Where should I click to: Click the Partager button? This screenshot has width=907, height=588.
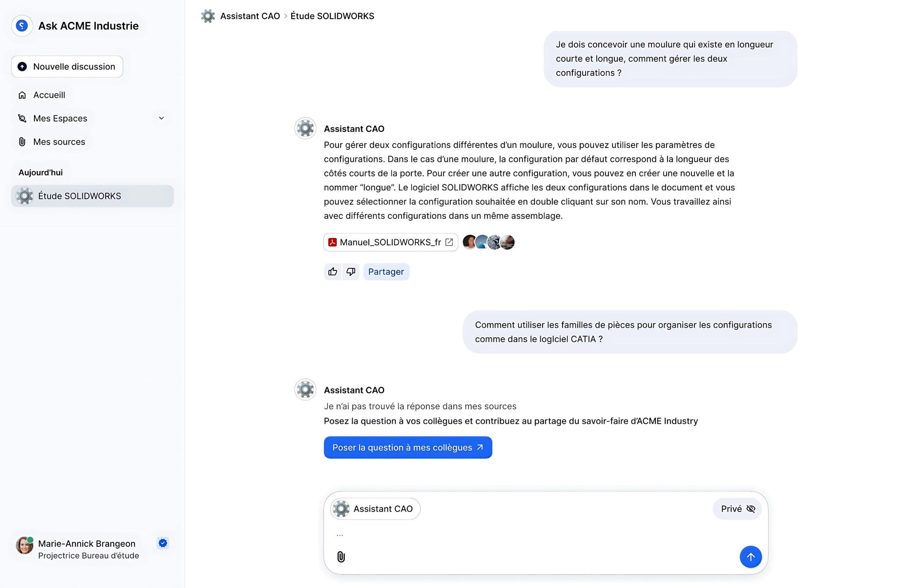386,272
